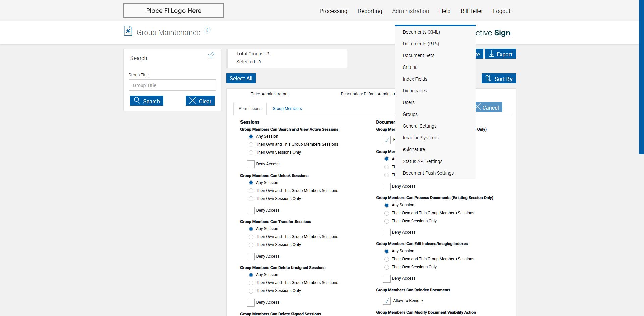The image size is (644, 316).
Task: Check Deny Access under Unlock Sessions
Action: click(x=251, y=210)
